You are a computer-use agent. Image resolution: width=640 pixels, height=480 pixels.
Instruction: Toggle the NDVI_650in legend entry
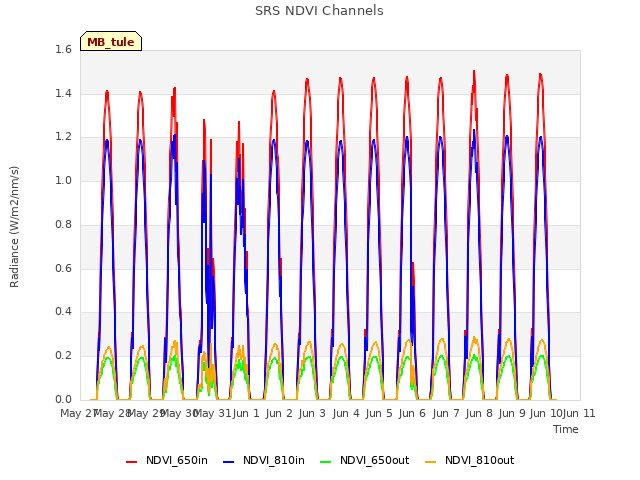167,460
